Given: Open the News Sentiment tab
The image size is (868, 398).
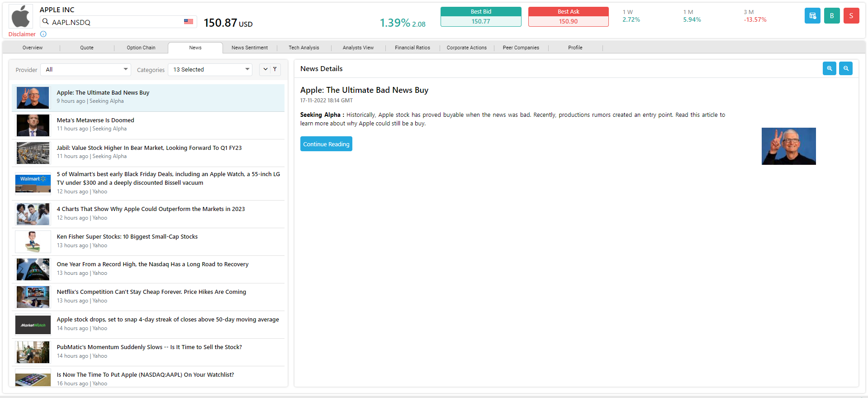Looking at the screenshot, I should click(x=250, y=48).
